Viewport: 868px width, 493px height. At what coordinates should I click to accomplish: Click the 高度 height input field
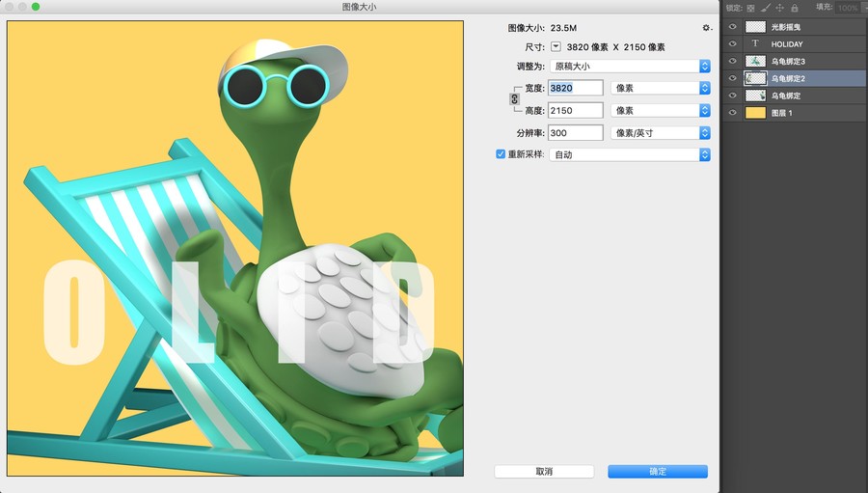[575, 110]
